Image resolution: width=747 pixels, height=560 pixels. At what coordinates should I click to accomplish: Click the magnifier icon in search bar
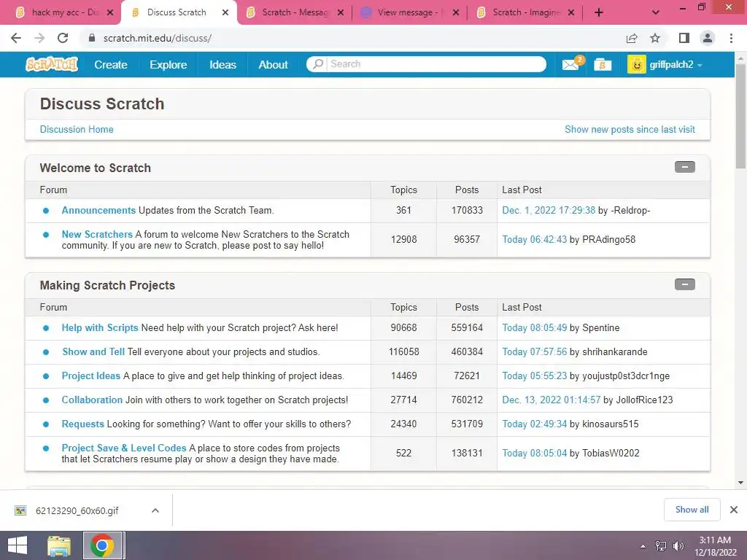click(318, 64)
